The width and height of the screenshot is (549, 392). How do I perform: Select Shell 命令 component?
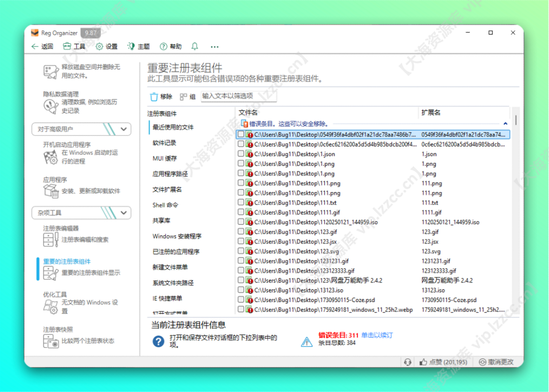click(165, 205)
